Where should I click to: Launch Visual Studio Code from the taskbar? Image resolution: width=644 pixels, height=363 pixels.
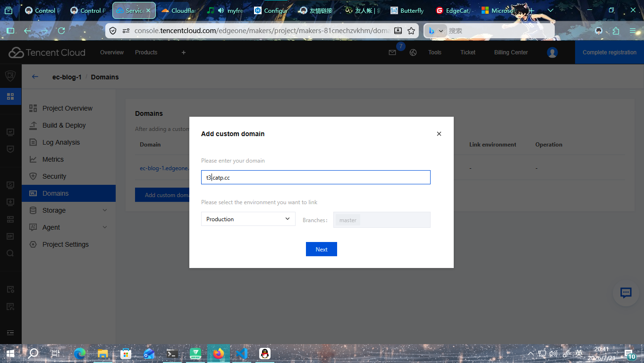pyautogui.click(x=241, y=353)
